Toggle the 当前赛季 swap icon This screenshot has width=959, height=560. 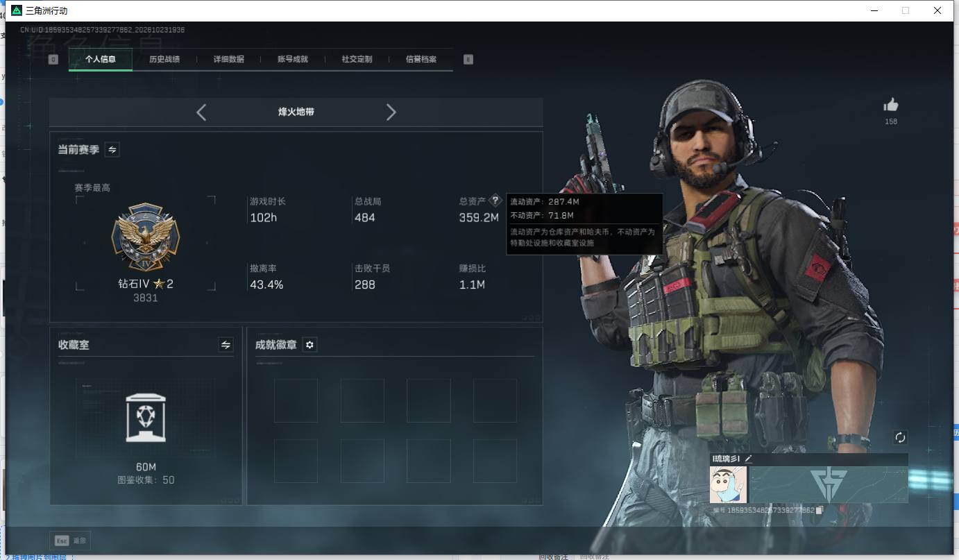(112, 149)
